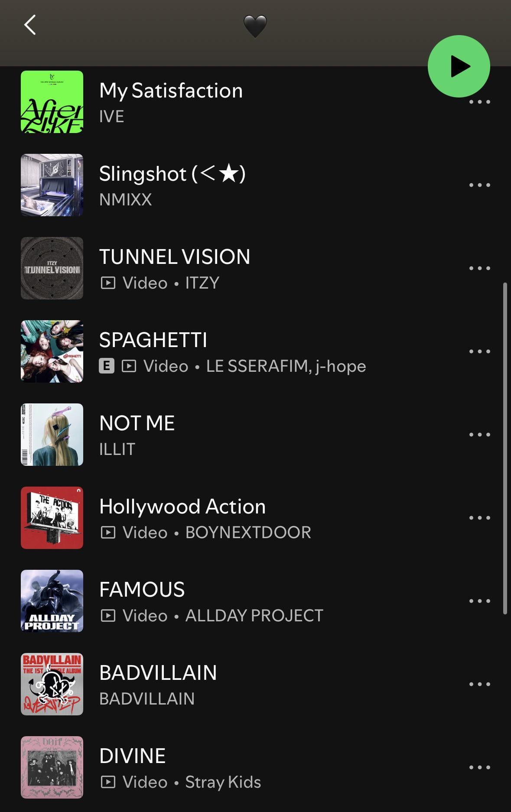Click the vertical scrollbar on right edge
511x812 pixels.
coord(504,448)
